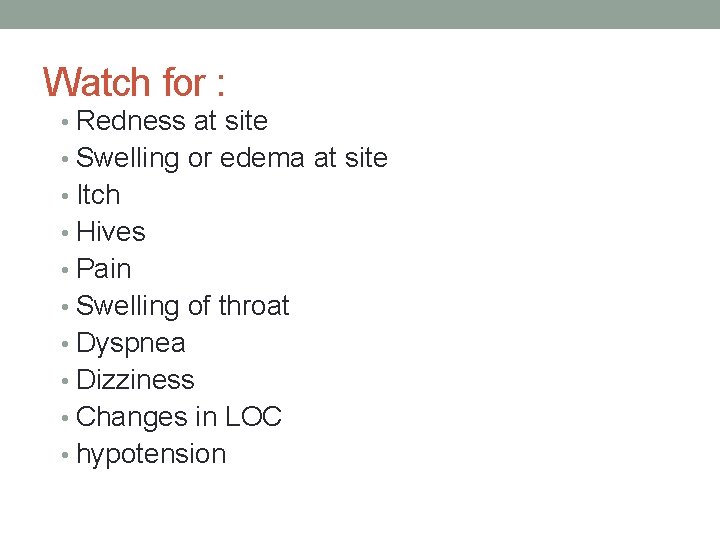Click the bullet marker beside 'Hives'
720x540 pixels.
tap(65, 233)
